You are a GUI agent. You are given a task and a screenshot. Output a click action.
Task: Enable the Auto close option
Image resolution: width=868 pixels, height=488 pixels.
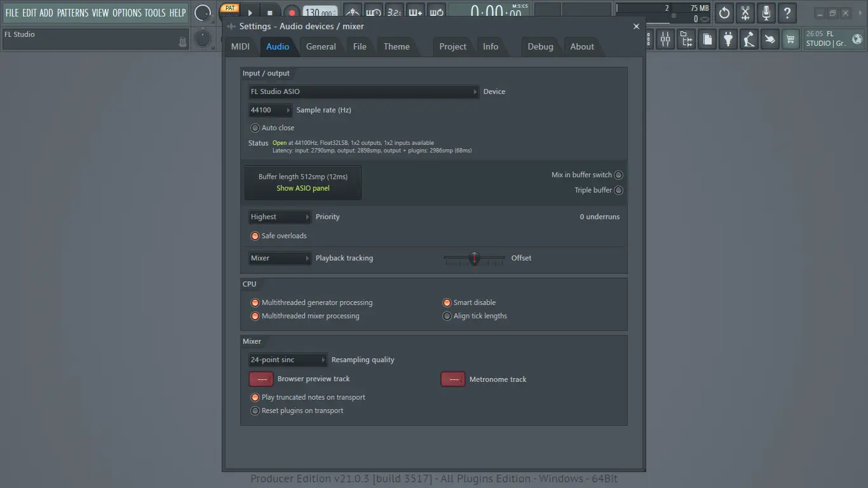pos(255,128)
